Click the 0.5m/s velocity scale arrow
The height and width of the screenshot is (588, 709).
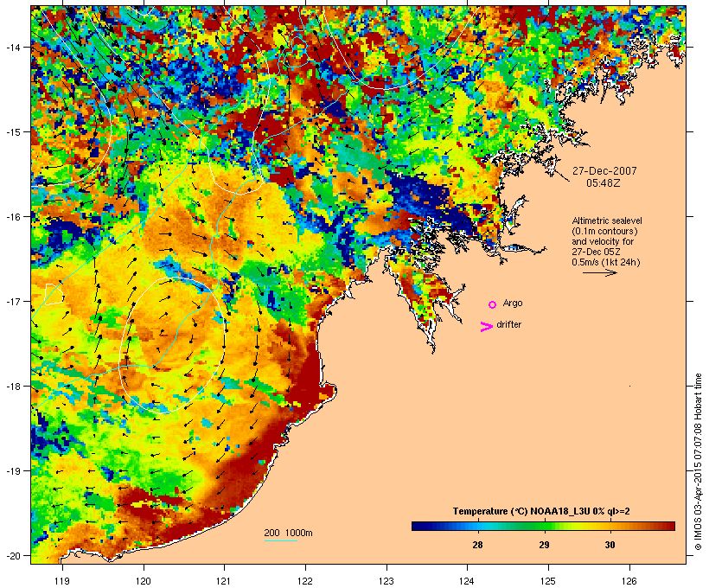click(x=599, y=272)
